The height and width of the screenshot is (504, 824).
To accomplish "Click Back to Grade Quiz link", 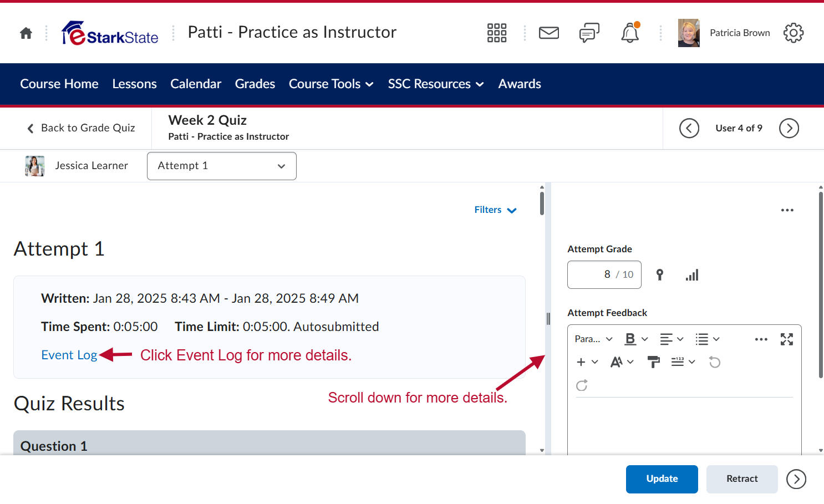I will [x=82, y=128].
